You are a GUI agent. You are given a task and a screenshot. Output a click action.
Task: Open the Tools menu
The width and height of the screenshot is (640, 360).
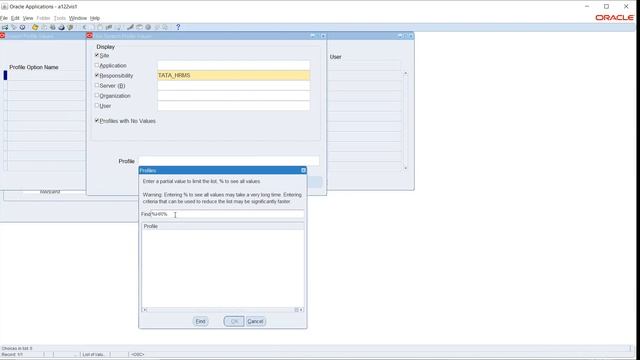tap(60, 18)
